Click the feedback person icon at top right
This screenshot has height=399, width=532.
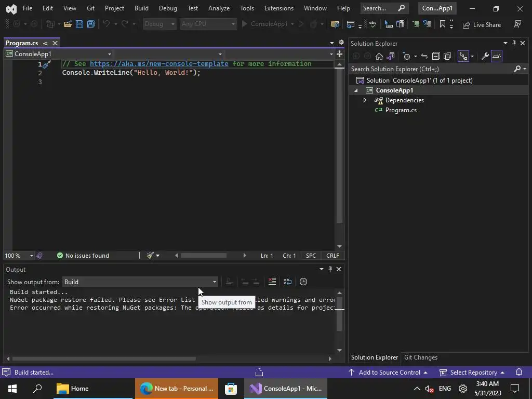pyautogui.click(x=517, y=24)
